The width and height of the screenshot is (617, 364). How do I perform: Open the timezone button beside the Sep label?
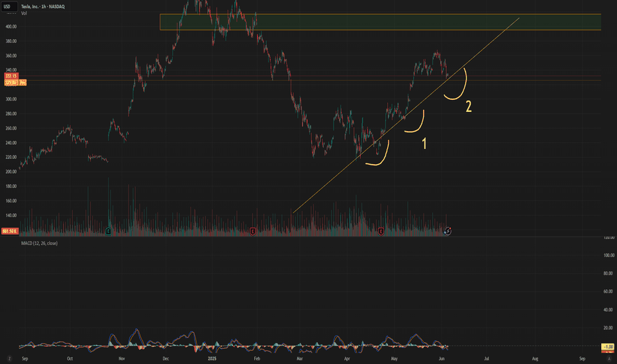tap(9, 359)
